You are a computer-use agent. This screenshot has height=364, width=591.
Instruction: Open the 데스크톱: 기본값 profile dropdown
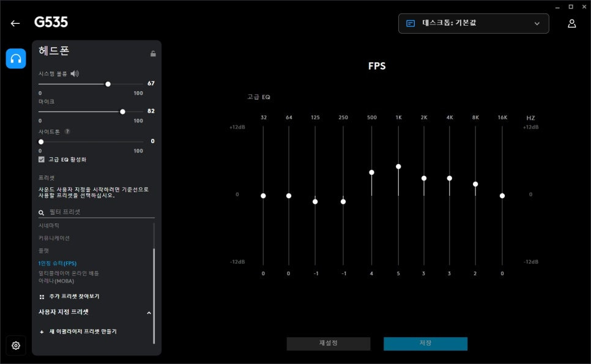[x=474, y=23]
